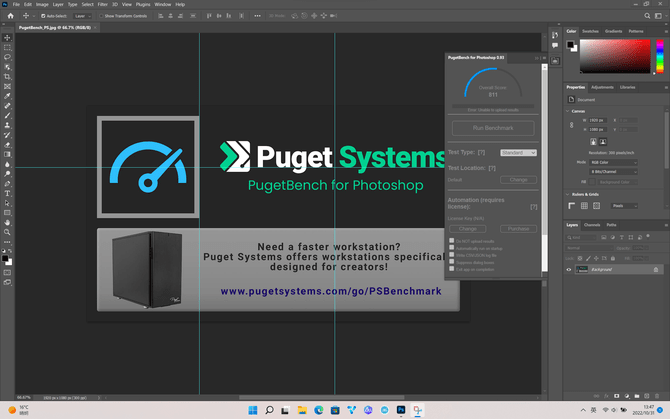Check 'Suppress dialog boxes' option

[x=452, y=262]
